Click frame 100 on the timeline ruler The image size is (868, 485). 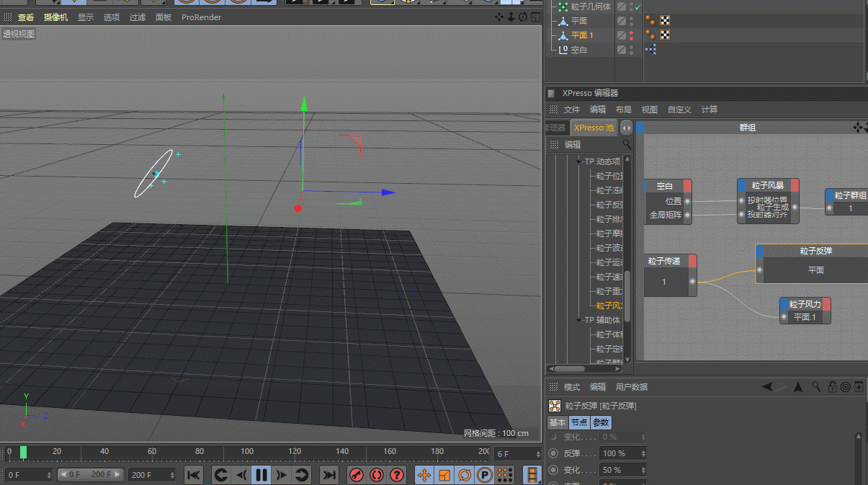(x=247, y=453)
